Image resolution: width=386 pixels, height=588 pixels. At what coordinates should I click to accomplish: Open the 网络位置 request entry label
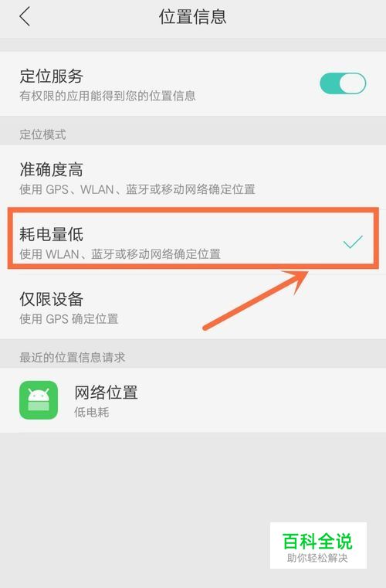(x=106, y=393)
